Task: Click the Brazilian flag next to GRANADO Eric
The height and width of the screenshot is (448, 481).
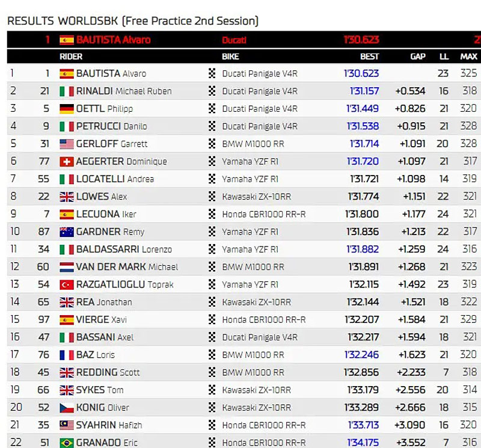Action: 67,443
